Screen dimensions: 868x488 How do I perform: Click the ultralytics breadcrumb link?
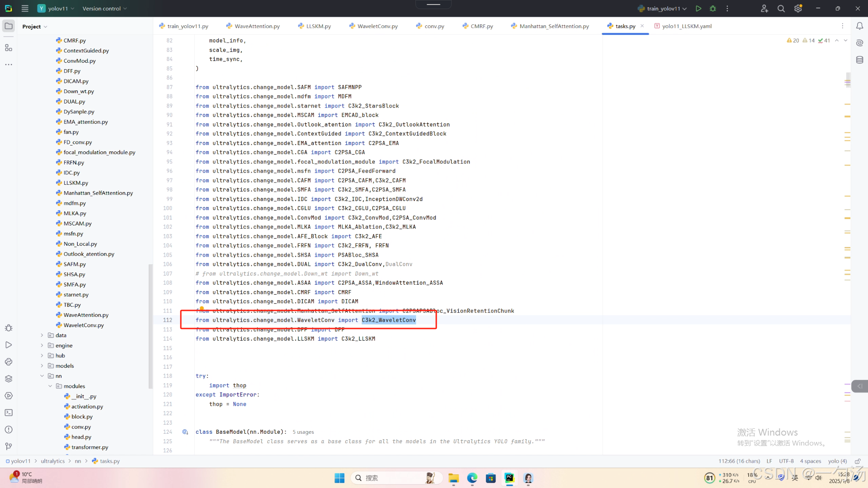pos(52,461)
